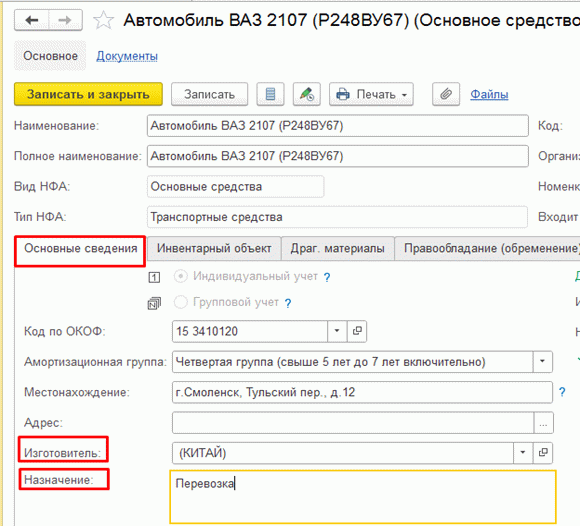Image resolution: width=580 pixels, height=526 pixels.
Task: Click into the Адрес input field
Action: pyautogui.click(x=353, y=422)
